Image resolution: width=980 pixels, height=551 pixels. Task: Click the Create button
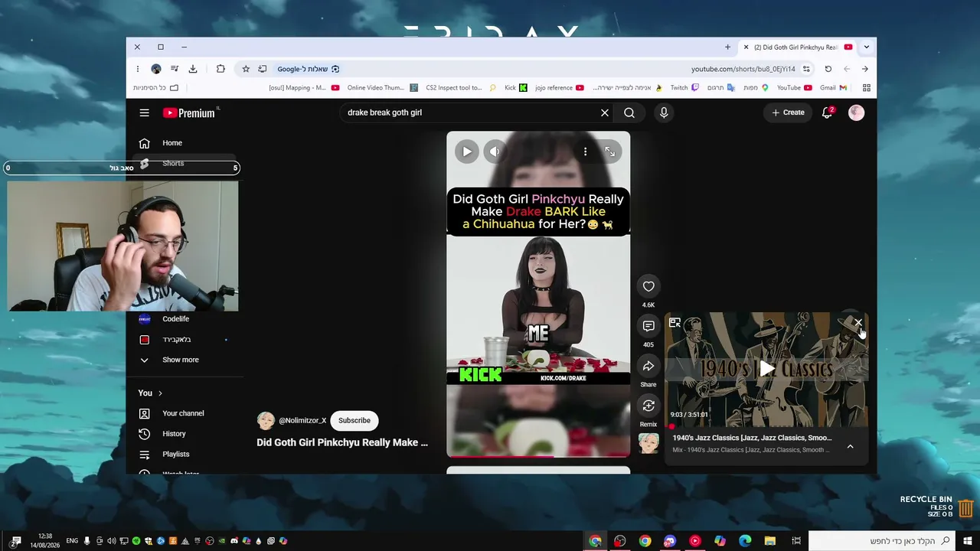788,112
